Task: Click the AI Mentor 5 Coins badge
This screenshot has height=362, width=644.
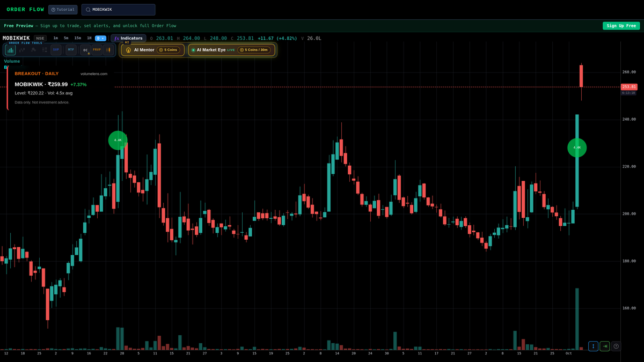Action: [169, 50]
